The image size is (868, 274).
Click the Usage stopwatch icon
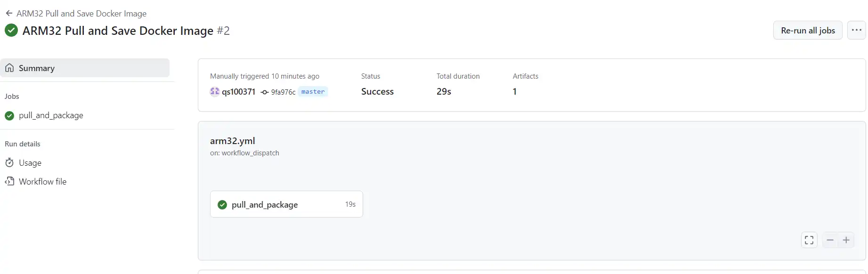[x=9, y=163]
